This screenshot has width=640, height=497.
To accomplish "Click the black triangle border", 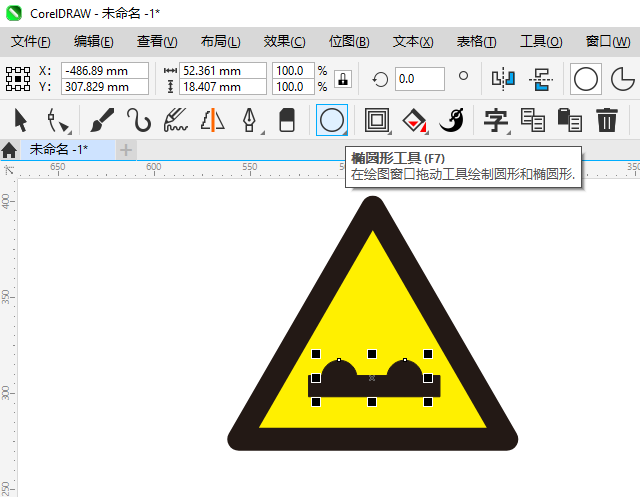I will pos(372,439).
